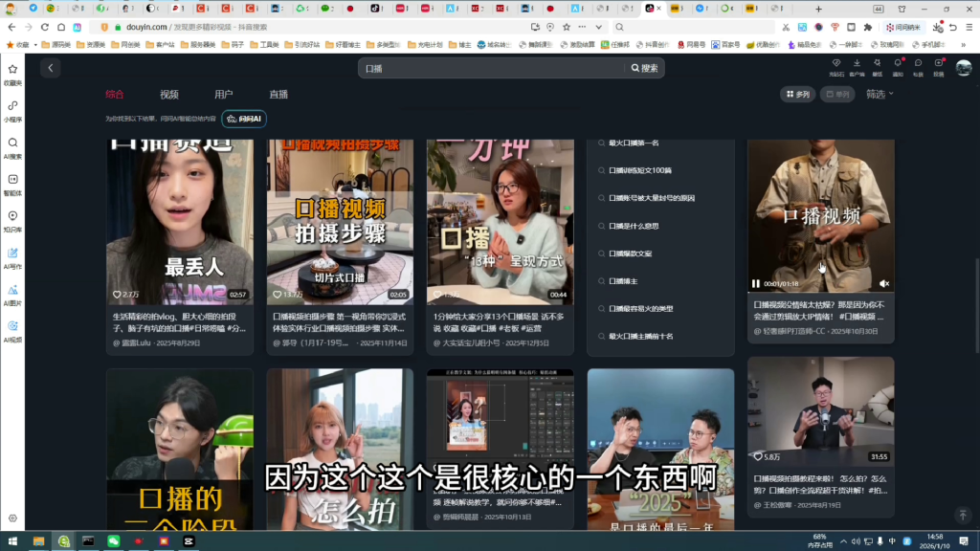The height and width of the screenshot is (551, 980).
Task: Open the 直播 tab
Action: tap(277, 95)
